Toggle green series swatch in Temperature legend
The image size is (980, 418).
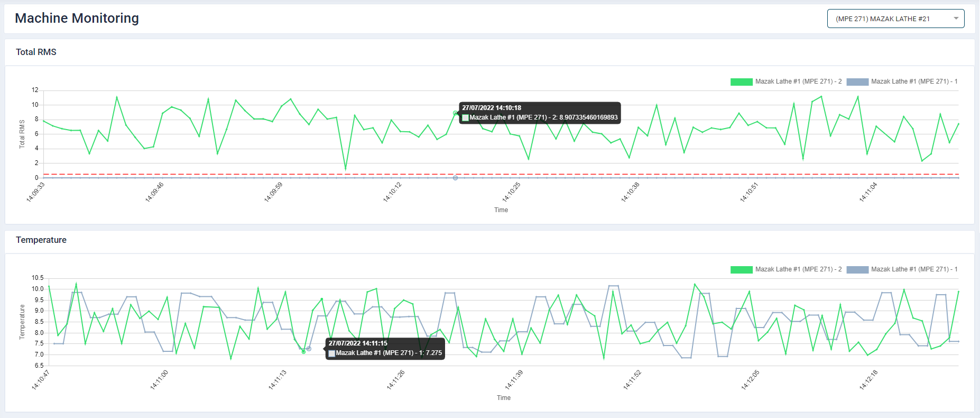click(741, 269)
